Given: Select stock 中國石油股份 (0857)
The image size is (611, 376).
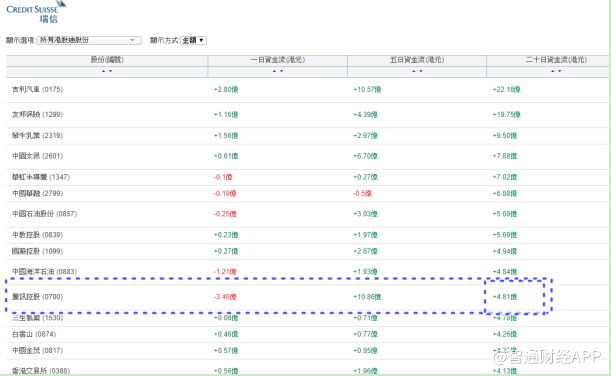Looking at the screenshot, I should (44, 214).
